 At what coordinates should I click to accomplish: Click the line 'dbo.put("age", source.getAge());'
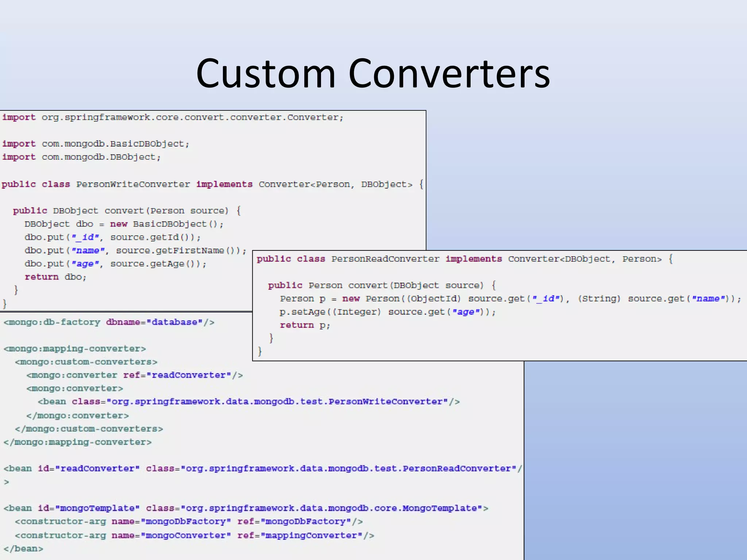click(x=116, y=264)
